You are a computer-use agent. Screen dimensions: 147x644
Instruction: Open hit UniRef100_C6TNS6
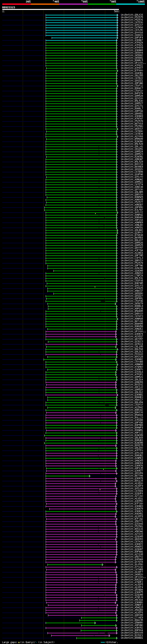pyautogui.click(x=132, y=27)
